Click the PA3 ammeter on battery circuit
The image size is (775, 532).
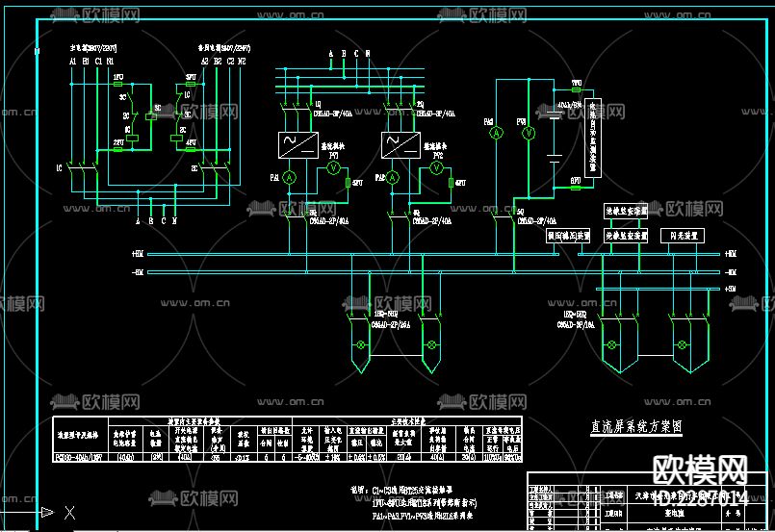496,133
